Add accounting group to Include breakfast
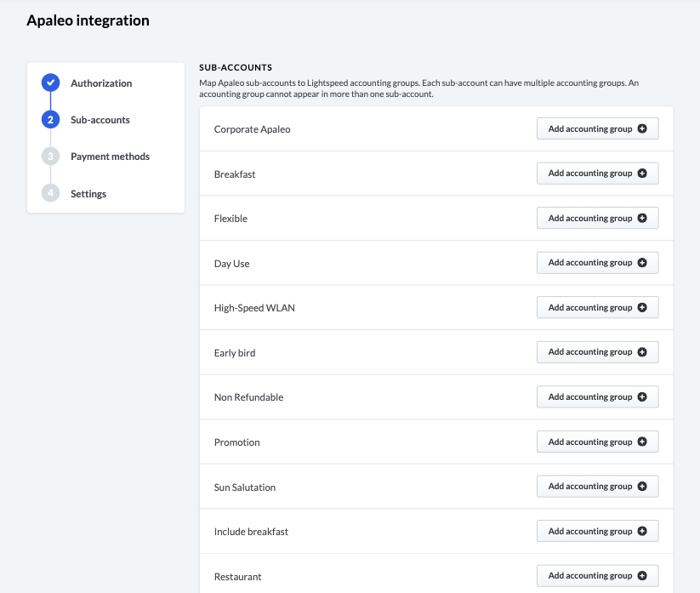Screen dimensions: 700x593 click(597, 531)
